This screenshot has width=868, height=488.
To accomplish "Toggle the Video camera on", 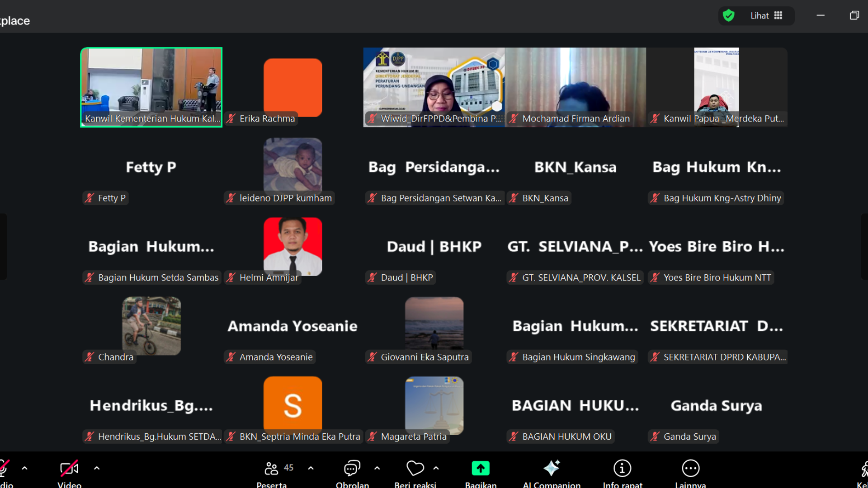I will [x=69, y=469].
